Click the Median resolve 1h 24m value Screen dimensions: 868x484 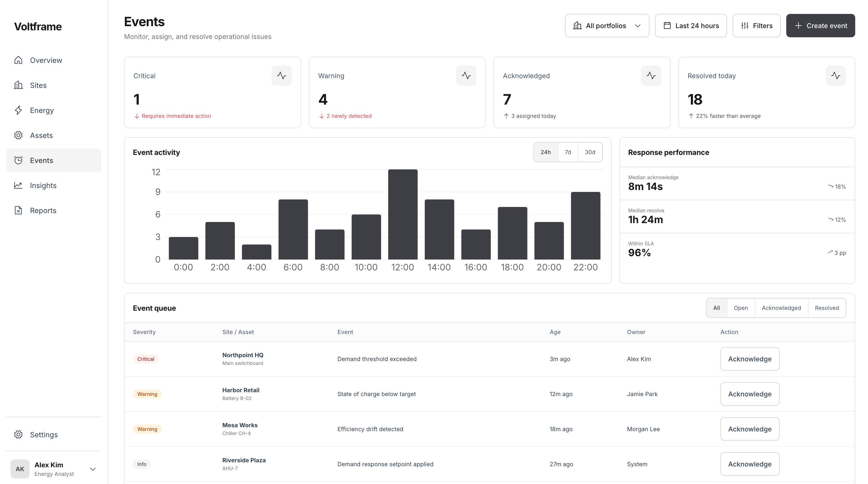645,219
